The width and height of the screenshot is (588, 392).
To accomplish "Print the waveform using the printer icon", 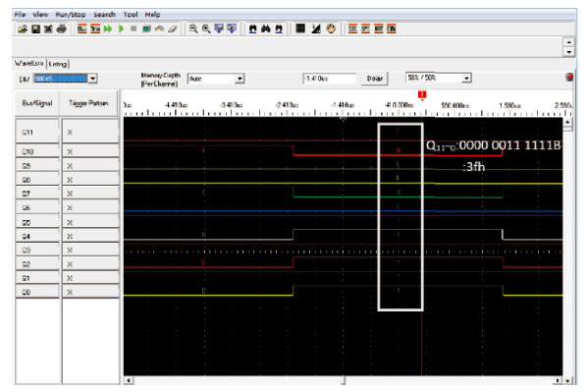I will point(62,28).
